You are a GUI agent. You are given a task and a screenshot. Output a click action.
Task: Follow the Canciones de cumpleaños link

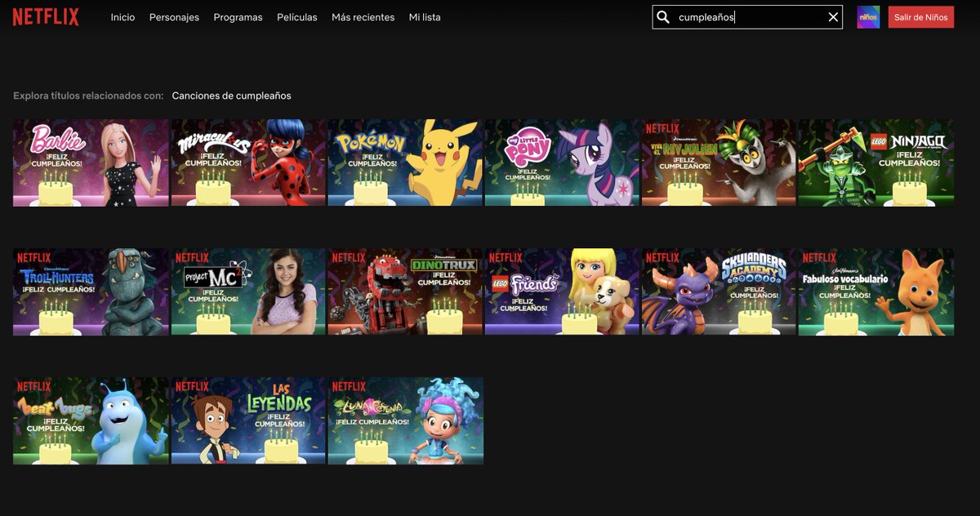[x=231, y=96]
